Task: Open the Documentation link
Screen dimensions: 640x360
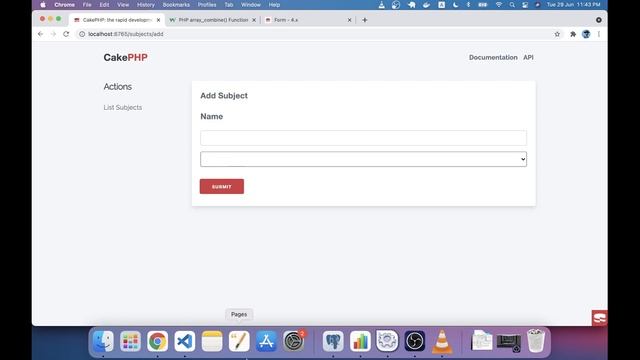Action: 493,58
